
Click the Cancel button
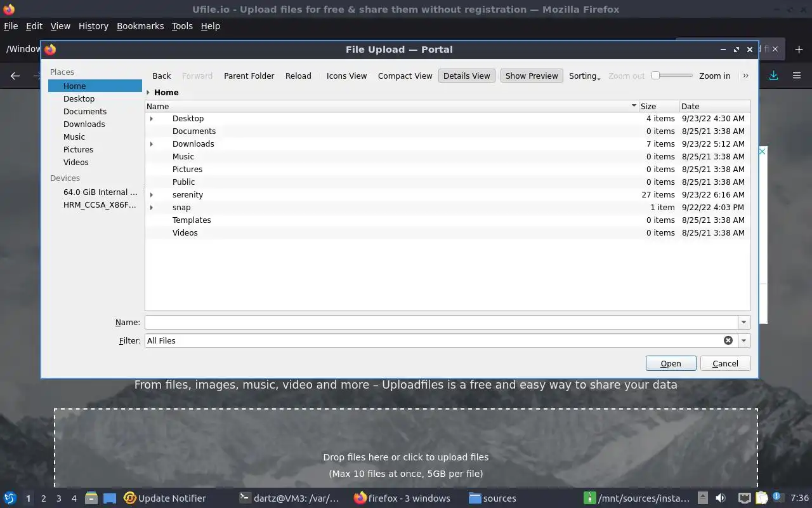click(x=725, y=363)
